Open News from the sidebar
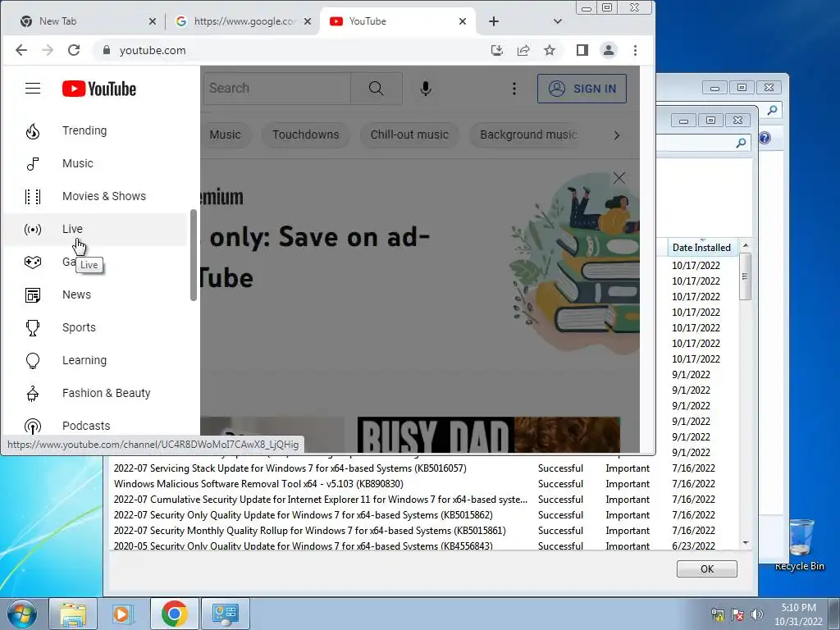The width and height of the screenshot is (840, 630). [95, 294]
